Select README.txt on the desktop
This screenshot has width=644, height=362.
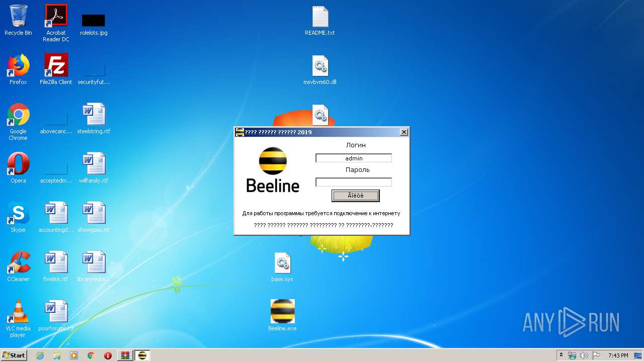click(x=320, y=20)
